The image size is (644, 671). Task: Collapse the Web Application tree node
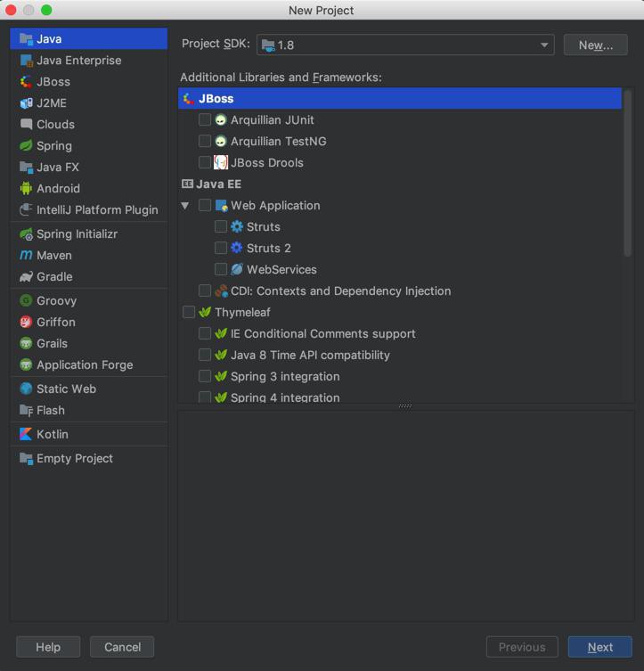(x=185, y=206)
